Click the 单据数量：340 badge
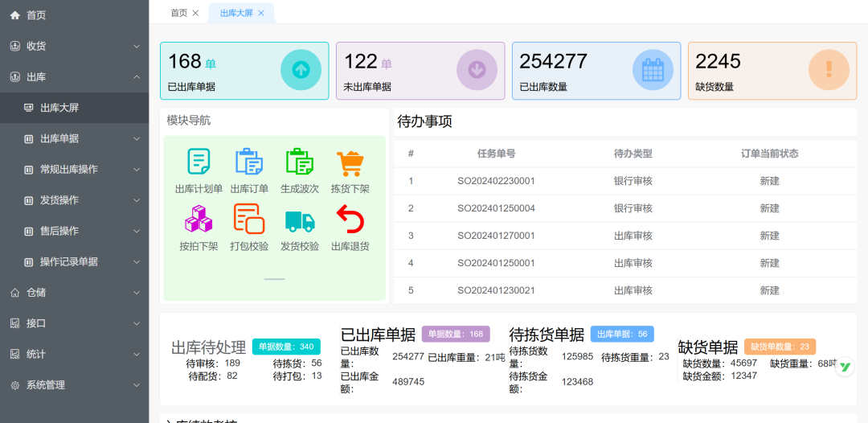868x423 pixels. coord(286,347)
